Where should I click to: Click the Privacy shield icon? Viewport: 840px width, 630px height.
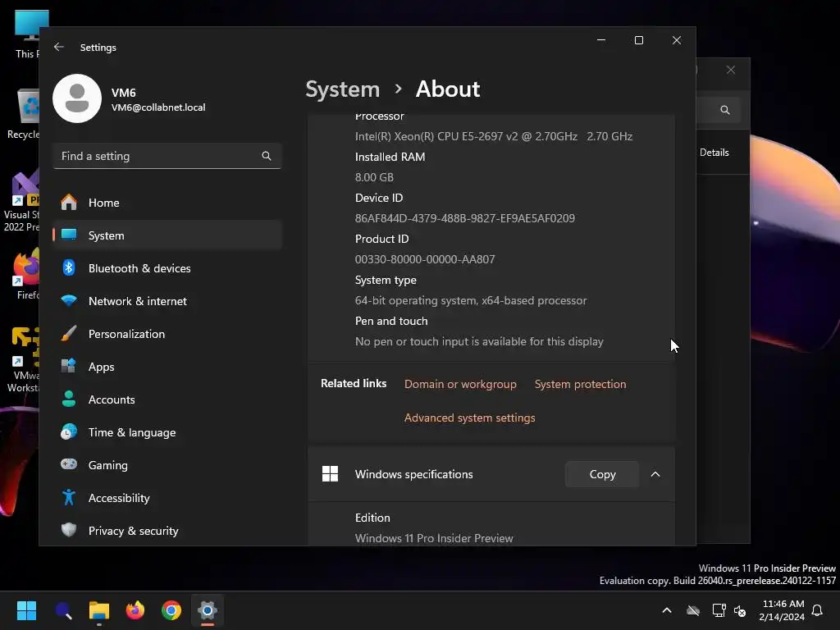69,530
